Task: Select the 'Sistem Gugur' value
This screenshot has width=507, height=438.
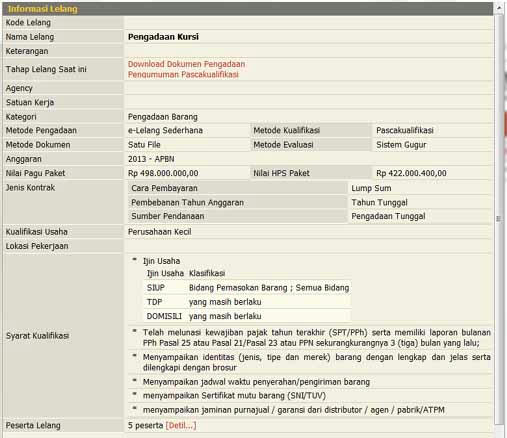Action: click(401, 145)
